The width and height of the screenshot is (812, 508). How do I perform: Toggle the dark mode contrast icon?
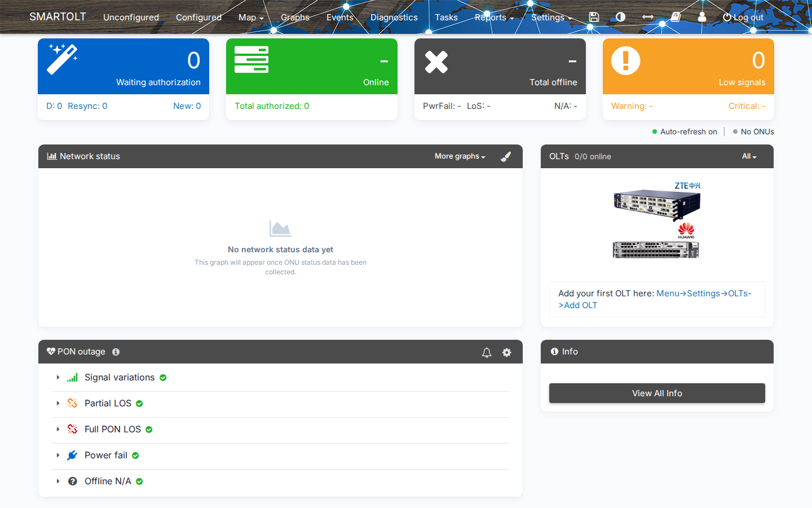pyautogui.click(x=620, y=17)
